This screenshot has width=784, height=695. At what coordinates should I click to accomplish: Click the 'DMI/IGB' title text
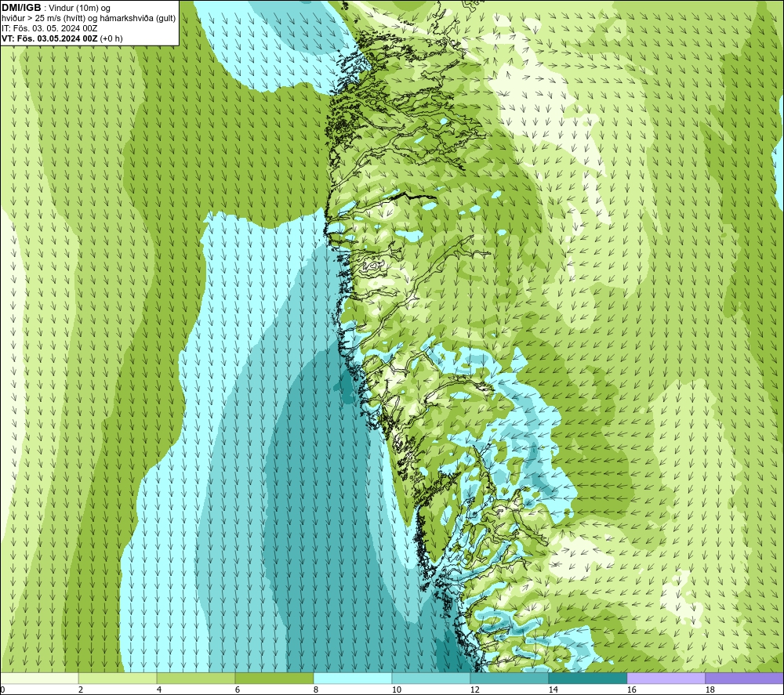click(21, 8)
